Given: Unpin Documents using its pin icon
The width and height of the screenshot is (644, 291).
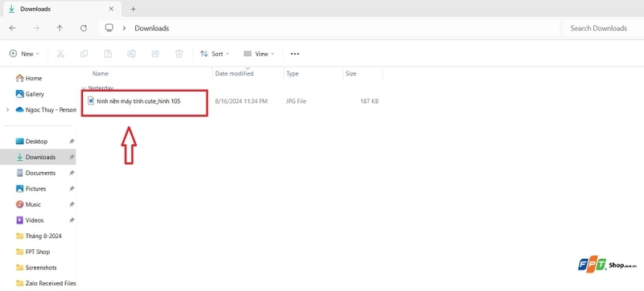Looking at the screenshot, I should (x=72, y=173).
